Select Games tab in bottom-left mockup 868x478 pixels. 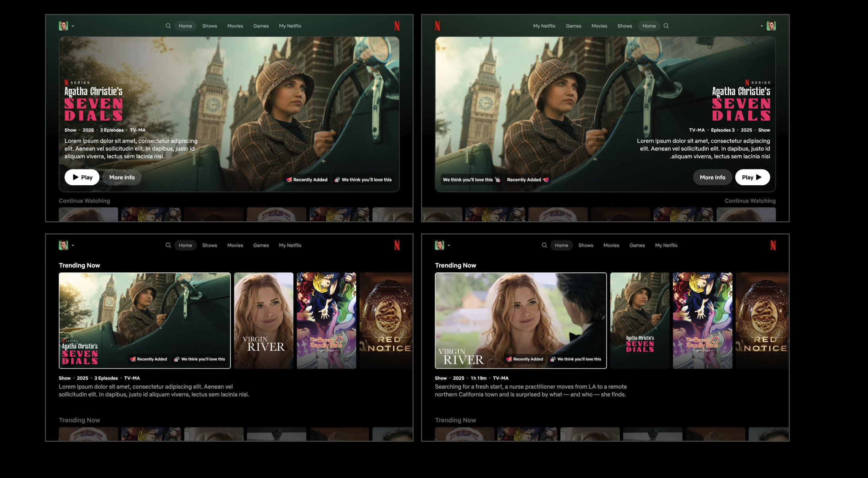click(261, 245)
